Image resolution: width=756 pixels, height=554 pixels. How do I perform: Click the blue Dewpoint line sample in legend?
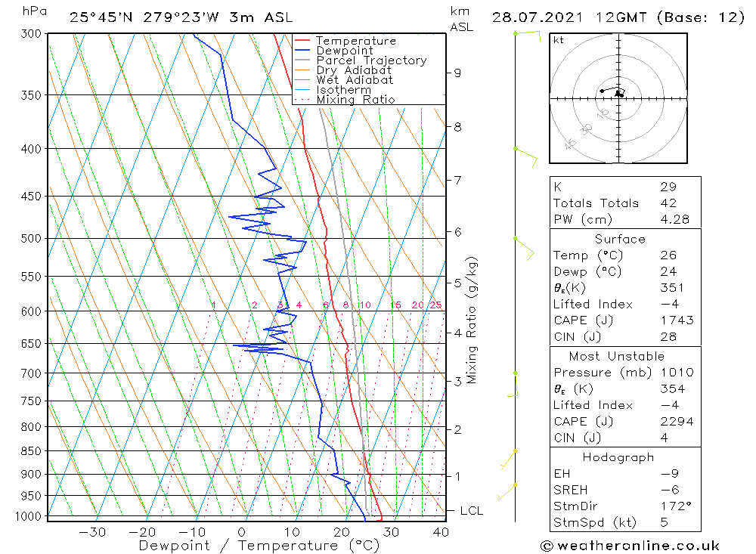[304, 51]
